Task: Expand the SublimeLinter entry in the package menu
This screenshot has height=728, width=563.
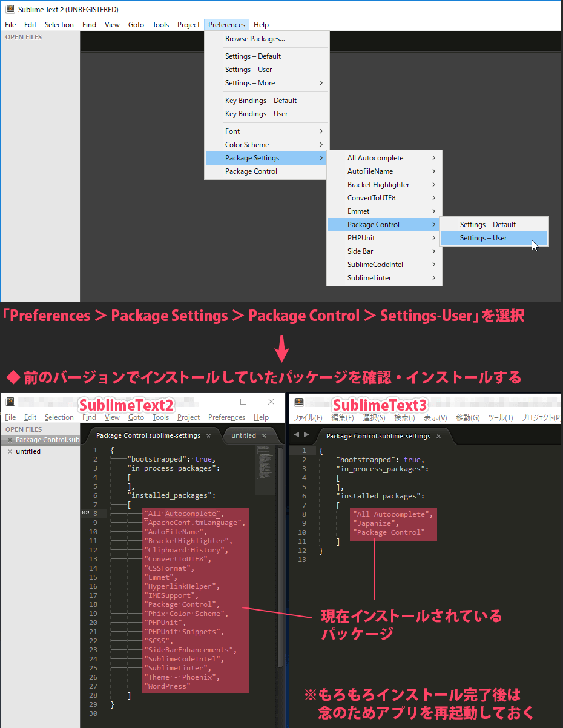Action: click(x=385, y=278)
